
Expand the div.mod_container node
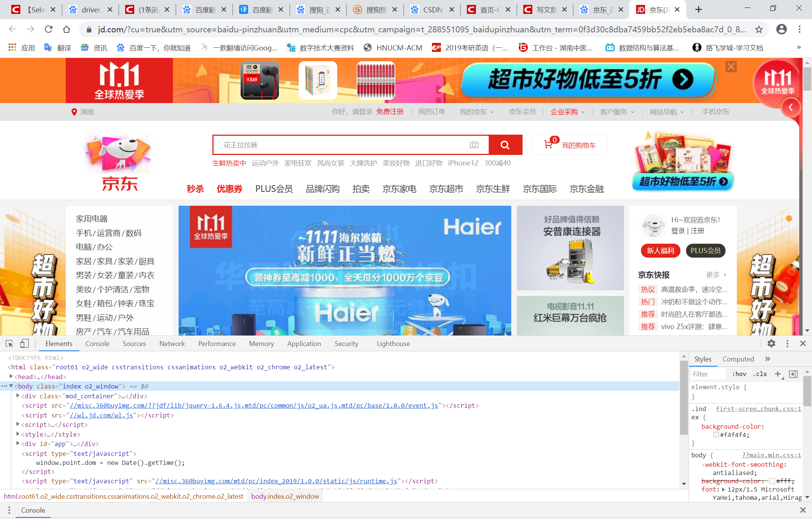point(18,396)
